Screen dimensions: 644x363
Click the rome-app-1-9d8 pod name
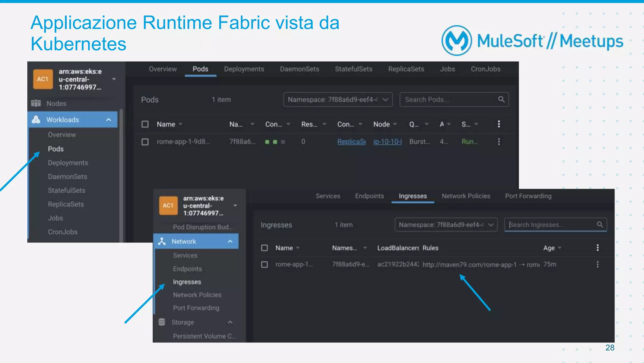pos(183,142)
